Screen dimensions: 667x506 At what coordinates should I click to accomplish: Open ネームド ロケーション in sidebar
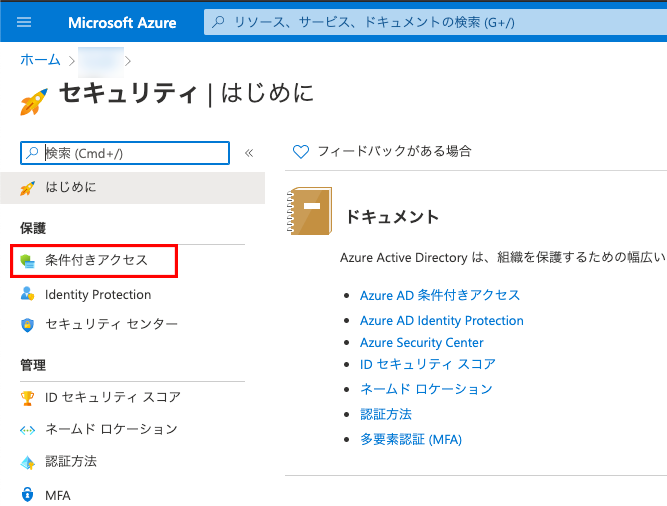tap(111, 429)
